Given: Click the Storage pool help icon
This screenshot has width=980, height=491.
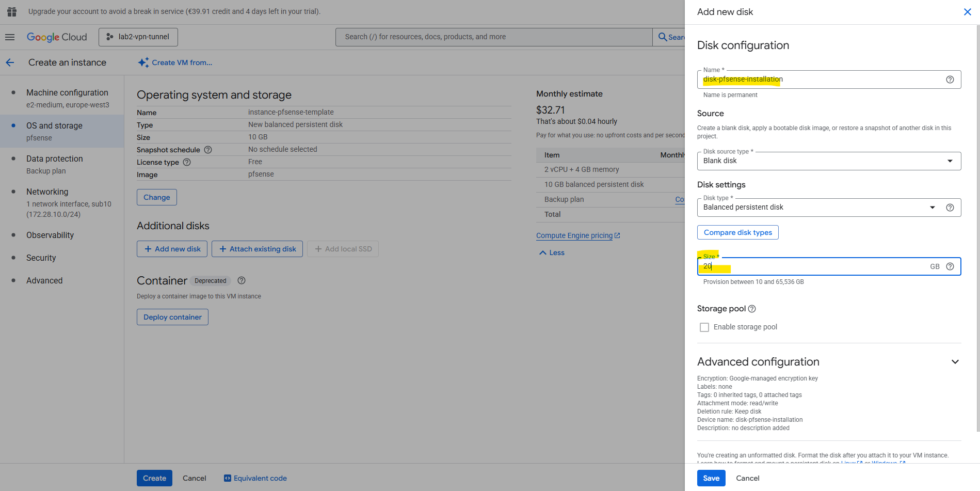Looking at the screenshot, I should (752, 309).
